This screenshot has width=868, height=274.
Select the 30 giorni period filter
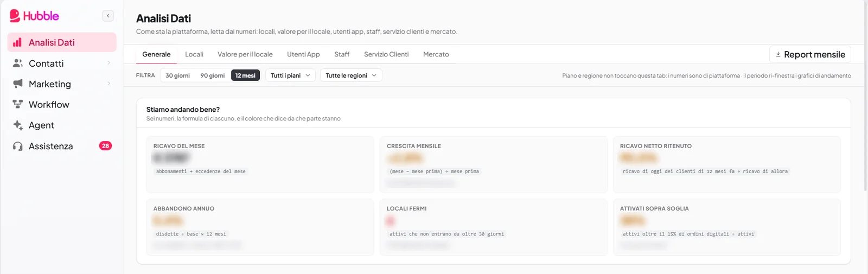click(x=177, y=75)
